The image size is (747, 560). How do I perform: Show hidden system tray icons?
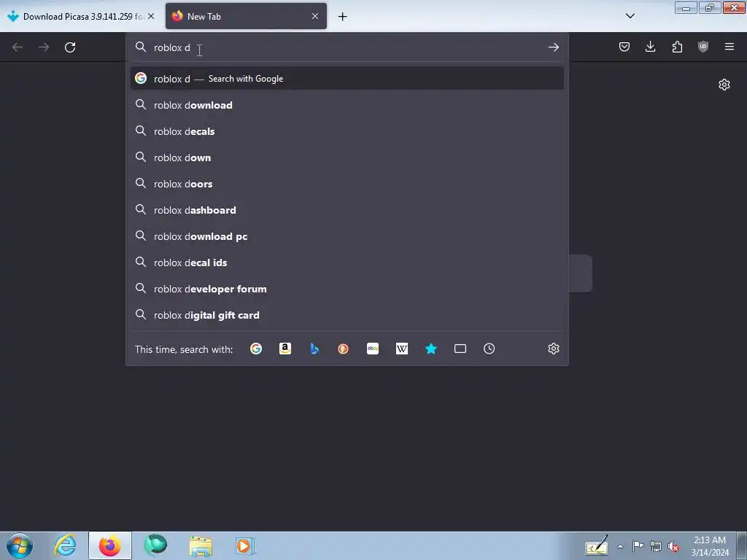620,546
